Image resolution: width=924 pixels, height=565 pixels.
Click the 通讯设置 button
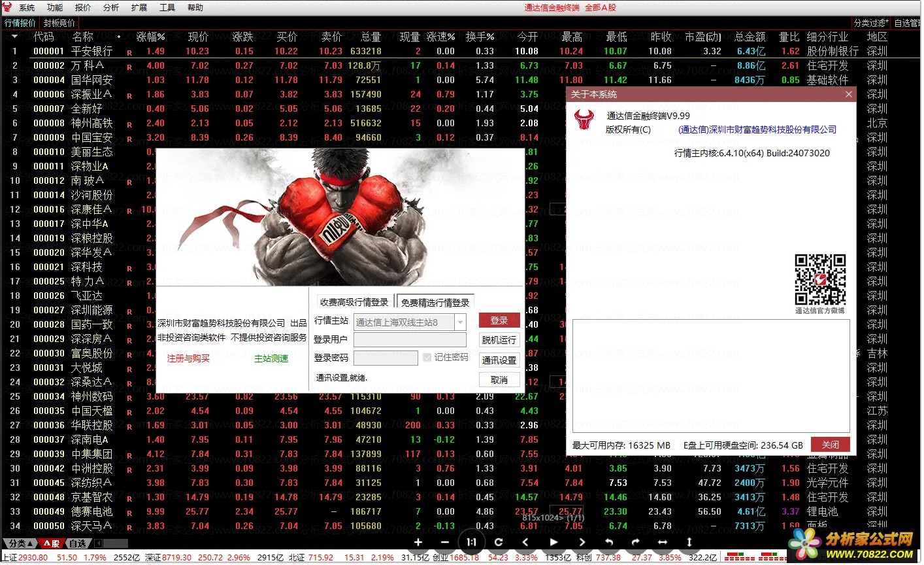click(499, 360)
